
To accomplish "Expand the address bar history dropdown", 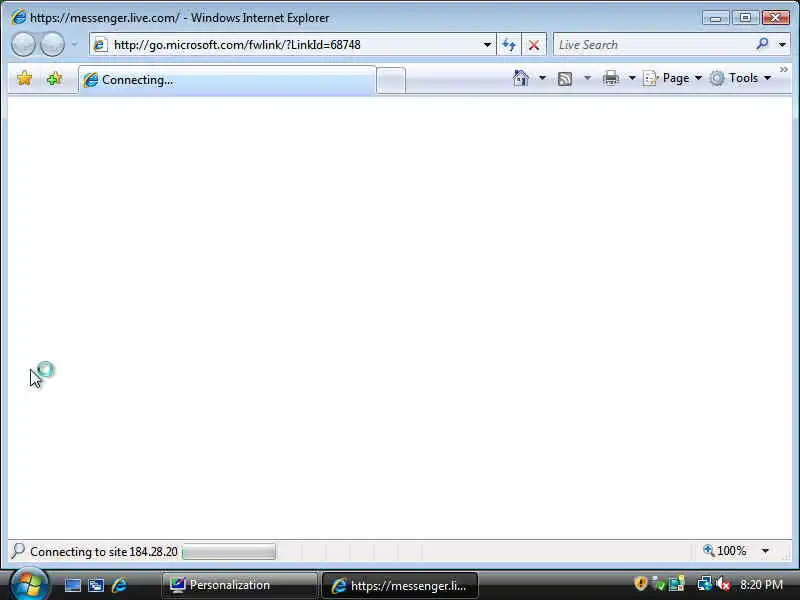I will point(487,45).
